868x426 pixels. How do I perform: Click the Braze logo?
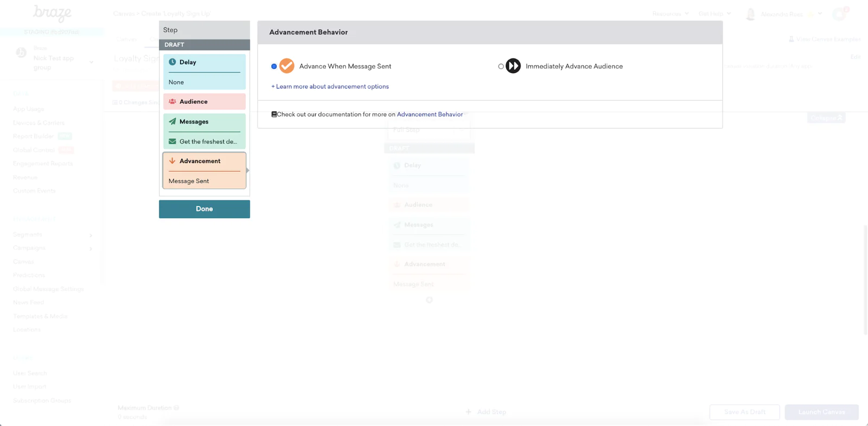[52, 13]
